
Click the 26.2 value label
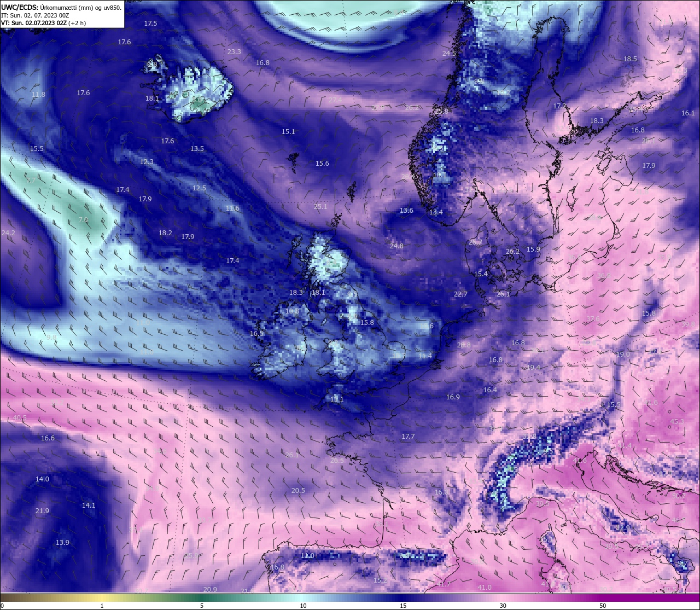tap(512, 252)
